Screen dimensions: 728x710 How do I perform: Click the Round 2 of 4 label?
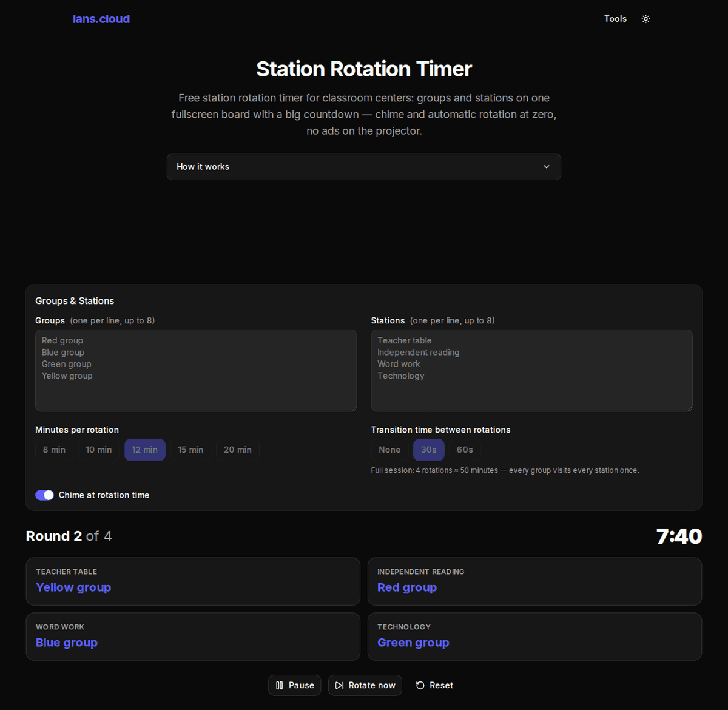tap(69, 536)
